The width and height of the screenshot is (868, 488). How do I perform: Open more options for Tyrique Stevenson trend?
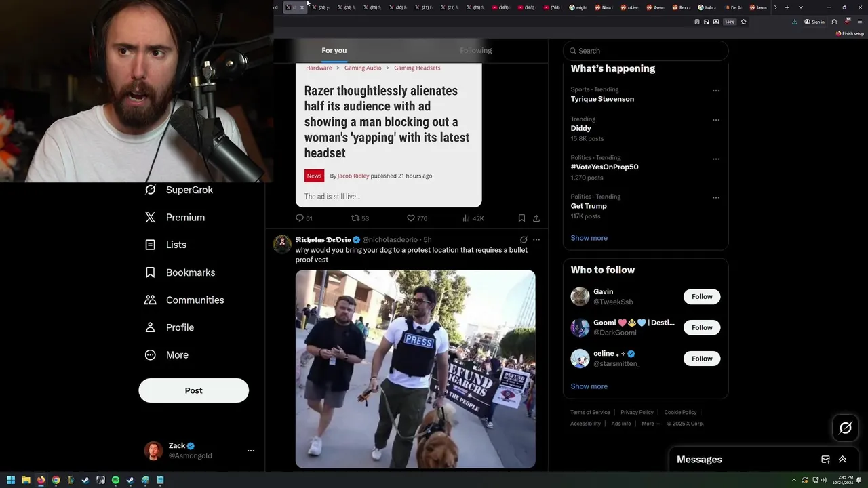(x=716, y=91)
